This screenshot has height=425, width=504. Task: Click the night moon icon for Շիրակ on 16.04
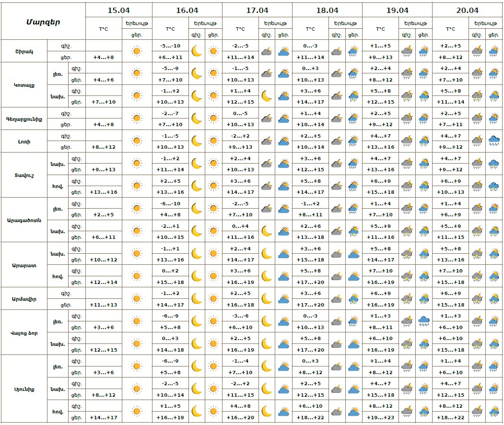tap(197, 51)
